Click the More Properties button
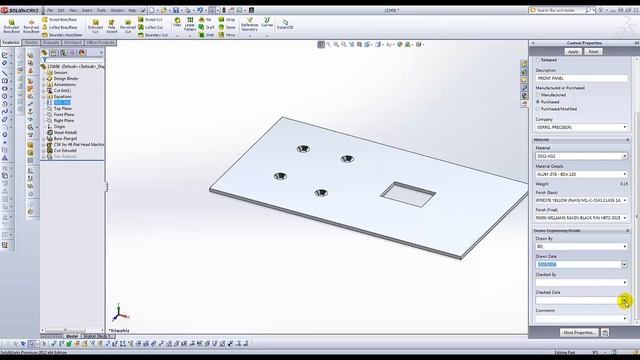This screenshot has height=360, width=640. pos(579,333)
